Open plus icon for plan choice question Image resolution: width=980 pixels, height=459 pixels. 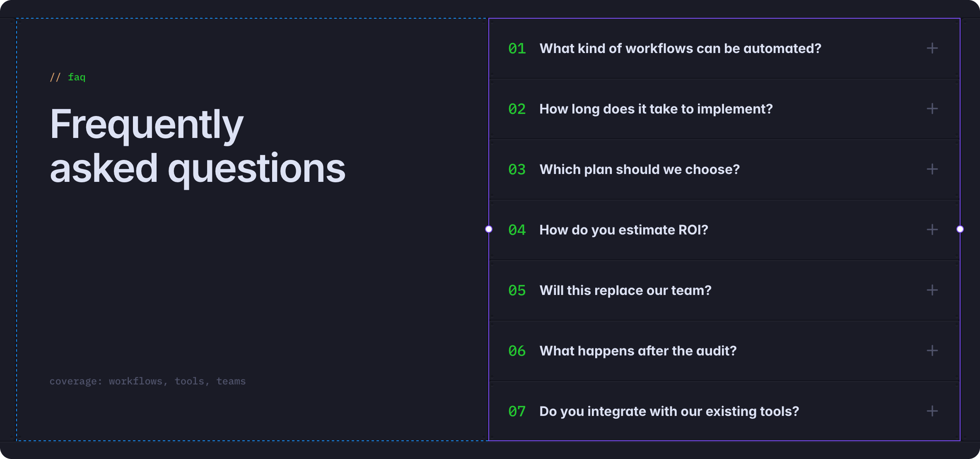pos(932,169)
